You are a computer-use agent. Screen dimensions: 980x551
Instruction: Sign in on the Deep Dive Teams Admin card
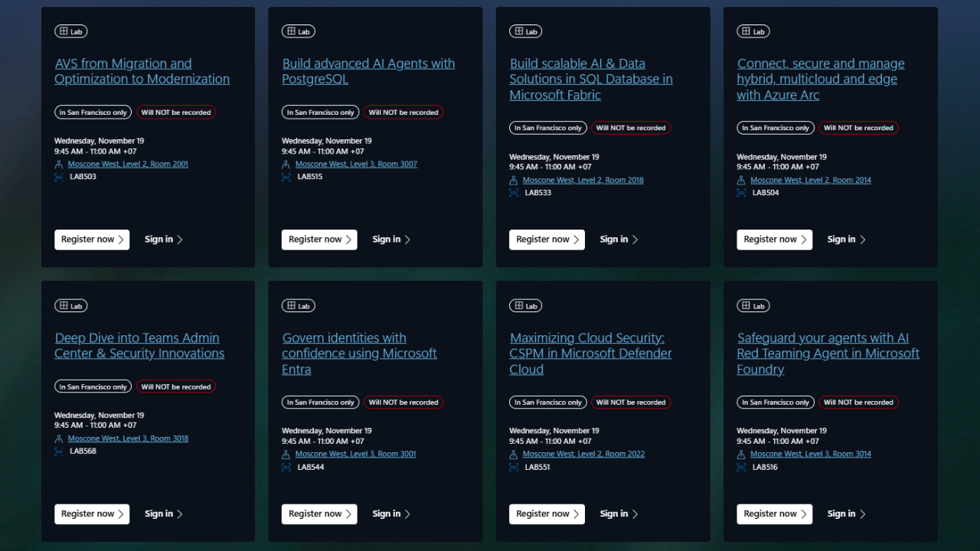click(x=163, y=514)
